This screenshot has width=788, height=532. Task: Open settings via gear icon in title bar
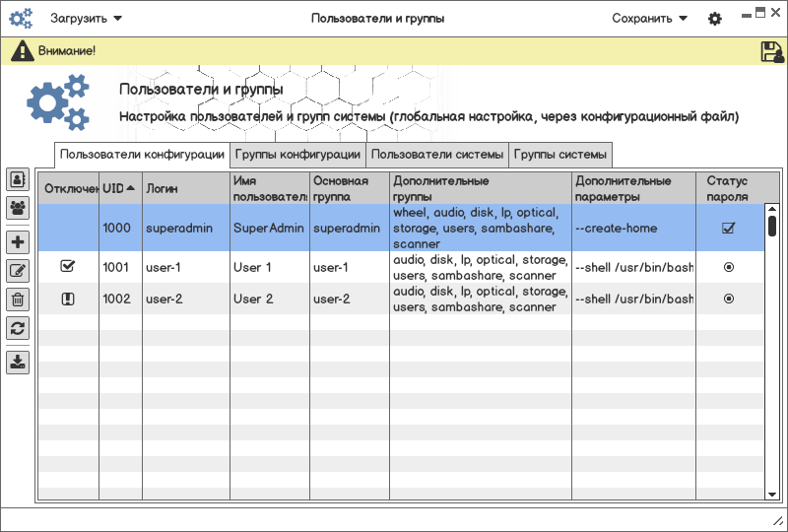coord(715,19)
